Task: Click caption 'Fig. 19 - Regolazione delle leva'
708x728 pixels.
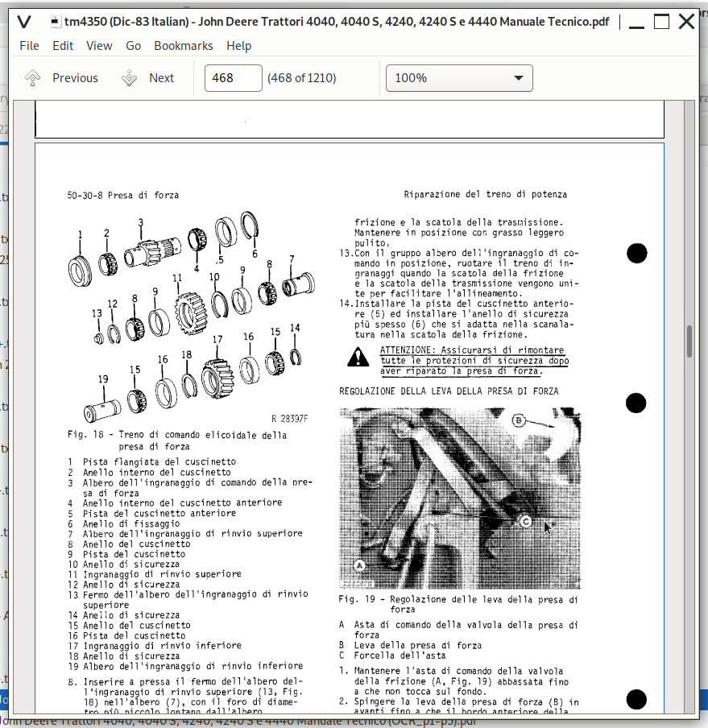Action: pos(458,599)
